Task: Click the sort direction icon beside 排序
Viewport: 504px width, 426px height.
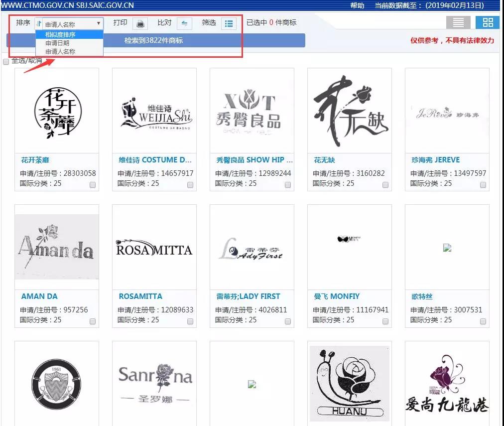Action: (38, 22)
